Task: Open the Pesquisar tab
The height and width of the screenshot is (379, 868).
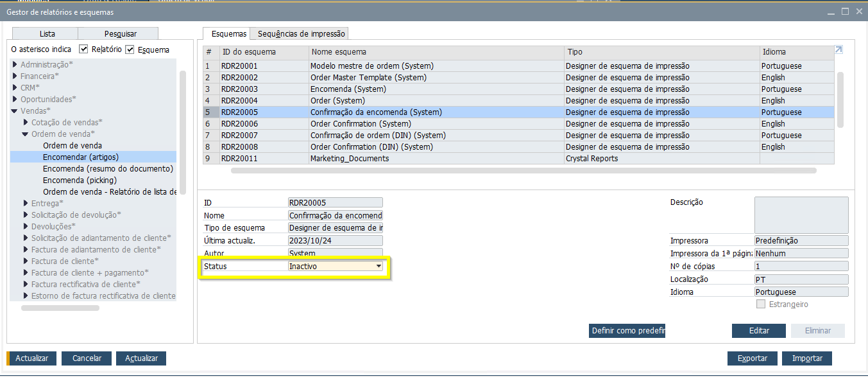Action: 121,34
